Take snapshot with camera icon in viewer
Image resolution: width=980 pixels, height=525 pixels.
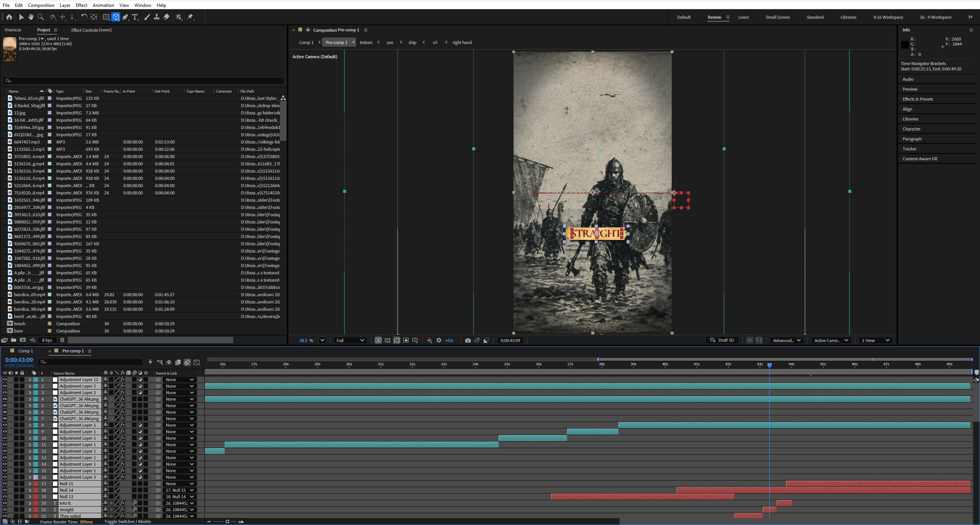pos(468,340)
